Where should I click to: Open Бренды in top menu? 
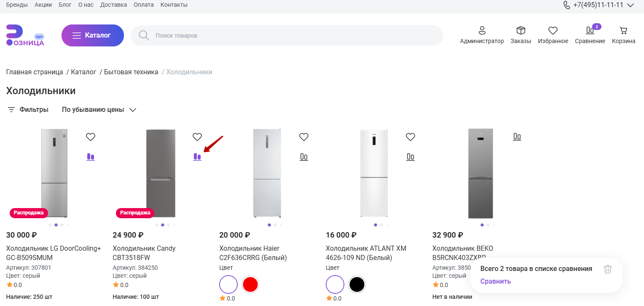tap(17, 5)
